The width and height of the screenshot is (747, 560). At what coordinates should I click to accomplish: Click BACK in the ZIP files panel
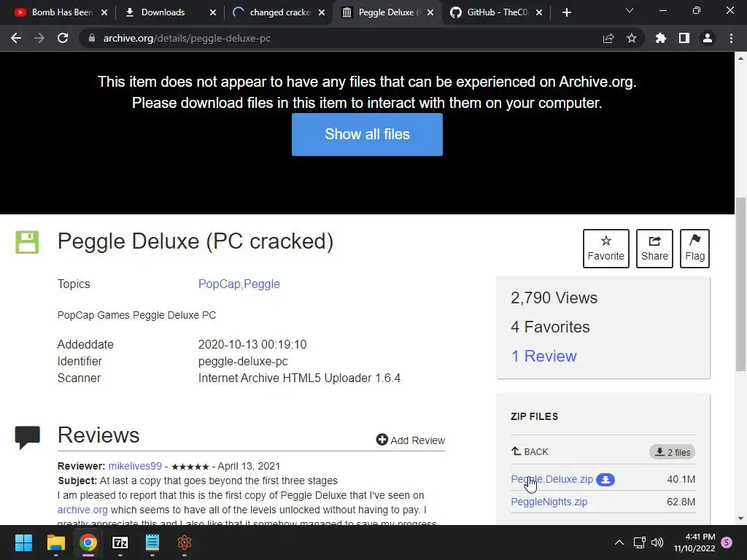click(530, 451)
